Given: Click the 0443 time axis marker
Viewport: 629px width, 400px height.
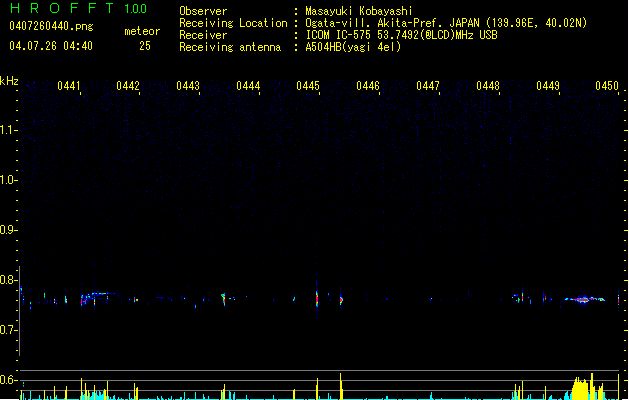Looking at the screenshot, I should (188, 85).
